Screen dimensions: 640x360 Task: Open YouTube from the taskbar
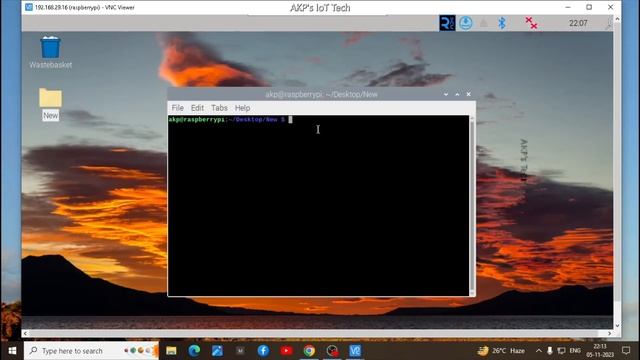[286, 351]
